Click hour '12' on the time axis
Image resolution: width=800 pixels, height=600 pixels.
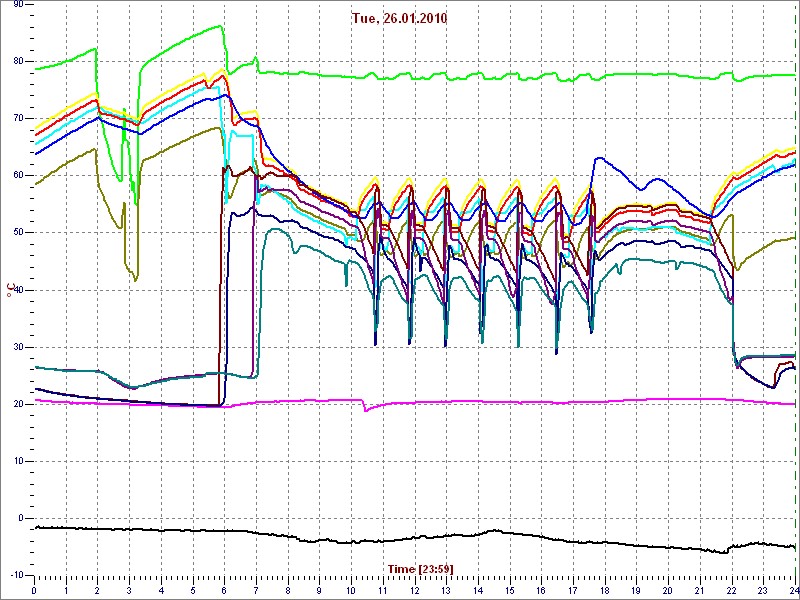coord(414,589)
